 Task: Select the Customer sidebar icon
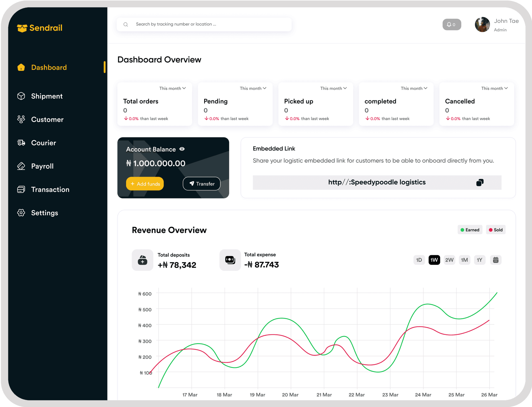coord(21,119)
